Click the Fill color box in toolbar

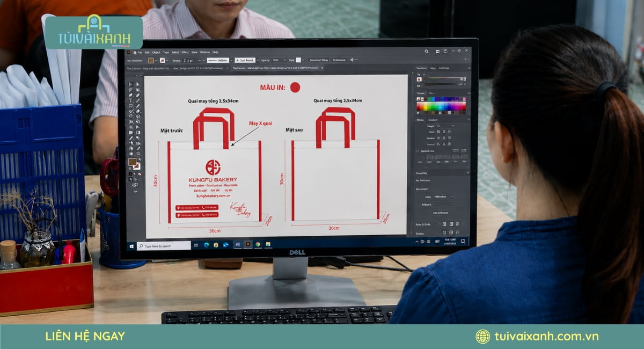click(131, 162)
